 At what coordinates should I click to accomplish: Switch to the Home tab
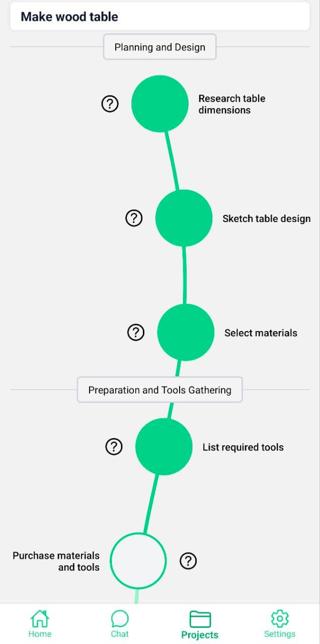(x=39, y=624)
